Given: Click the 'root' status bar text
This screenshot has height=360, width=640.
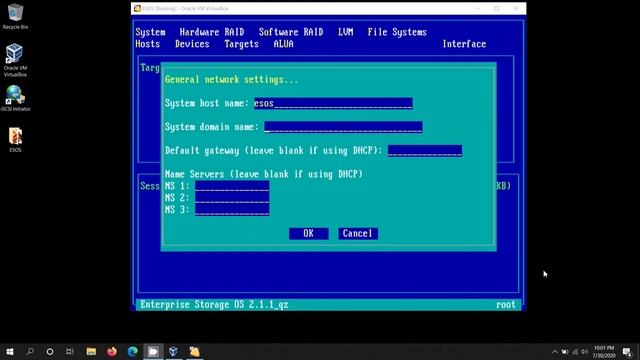Looking at the screenshot, I should pyautogui.click(x=506, y=305).
